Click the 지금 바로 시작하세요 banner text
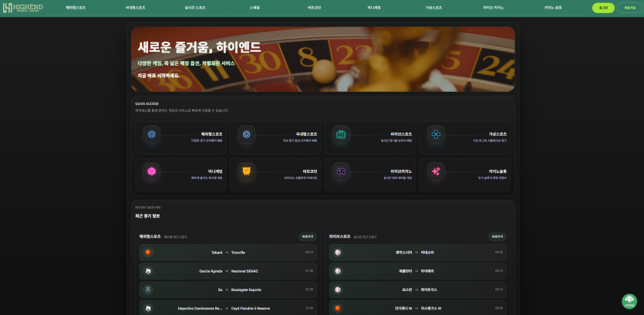The image size is (644, 315). click(x=159, y=76)
